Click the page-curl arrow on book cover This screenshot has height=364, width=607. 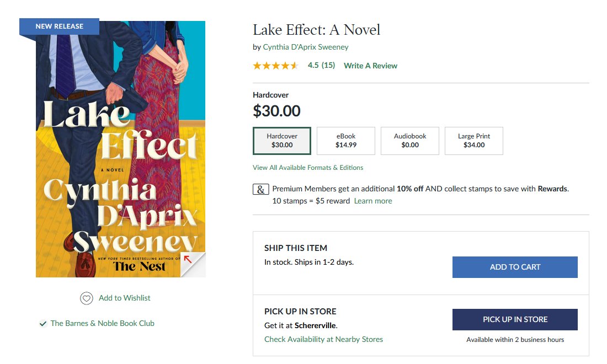click(x=188, y=259)
